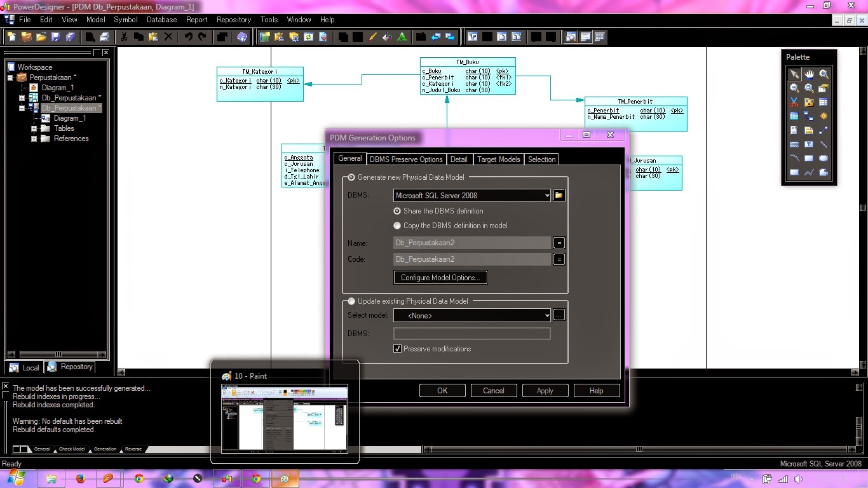
Task: Switch to the Target Models tab
Action: pos(498,159)
